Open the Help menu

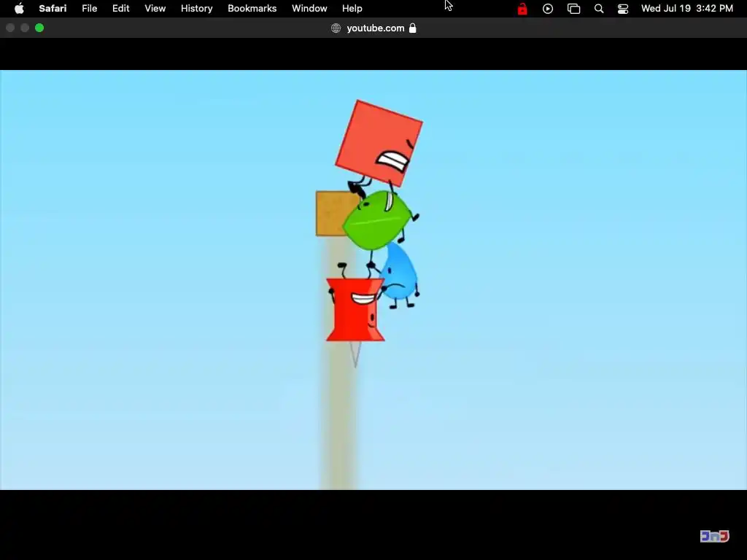(352, 9)
